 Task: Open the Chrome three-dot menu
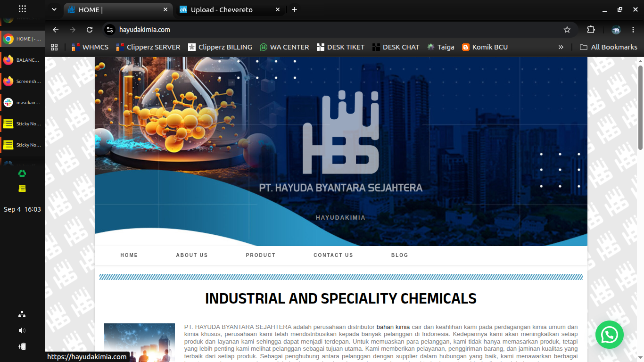point(633,30)
